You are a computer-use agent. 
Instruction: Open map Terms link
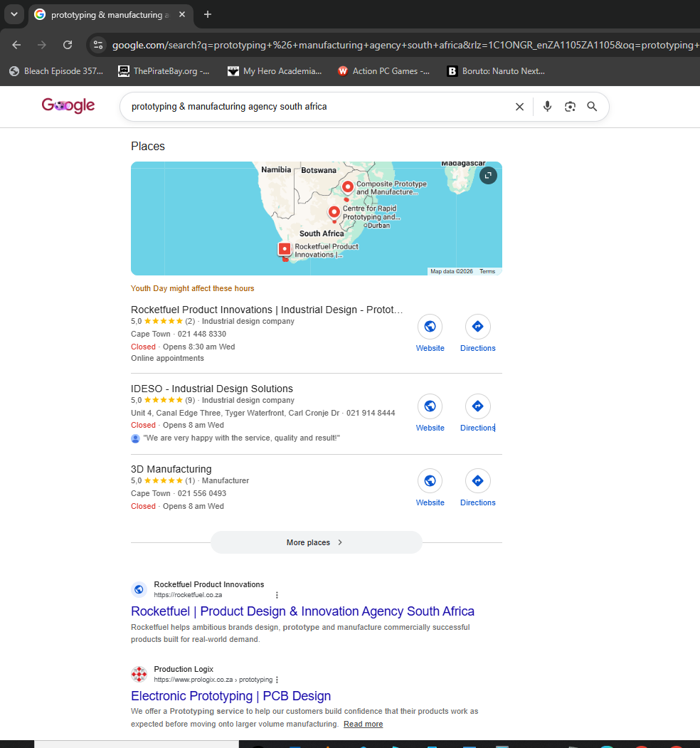487,271
